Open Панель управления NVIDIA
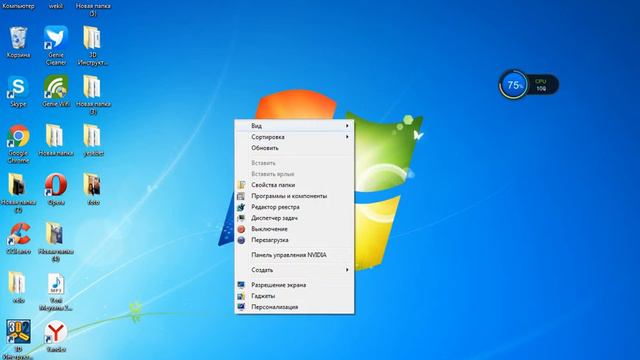Image resolution: width=640 pixels, height=360 pixels. point(294,255)
